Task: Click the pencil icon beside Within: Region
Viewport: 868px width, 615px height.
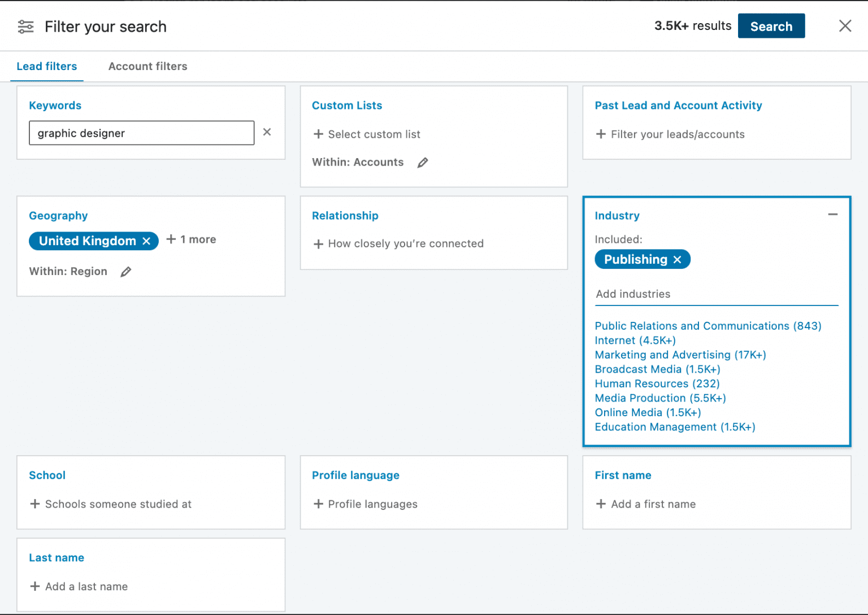Action: [126, 272]
